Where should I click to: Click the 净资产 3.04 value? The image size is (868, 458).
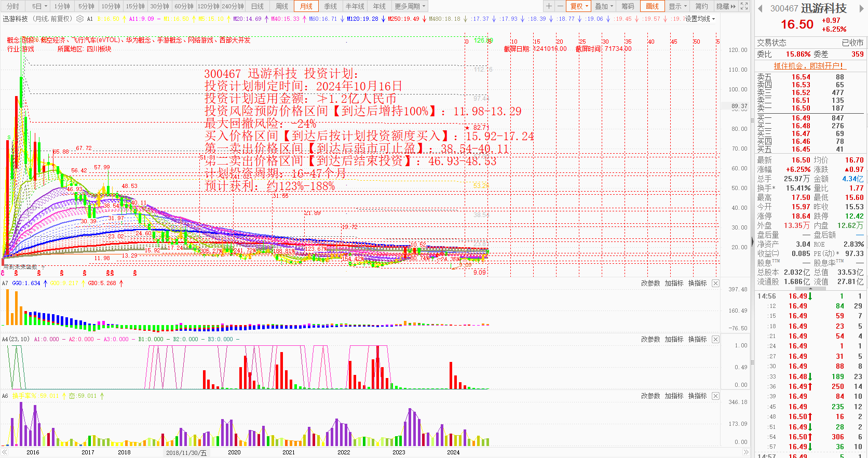[803, 244]
